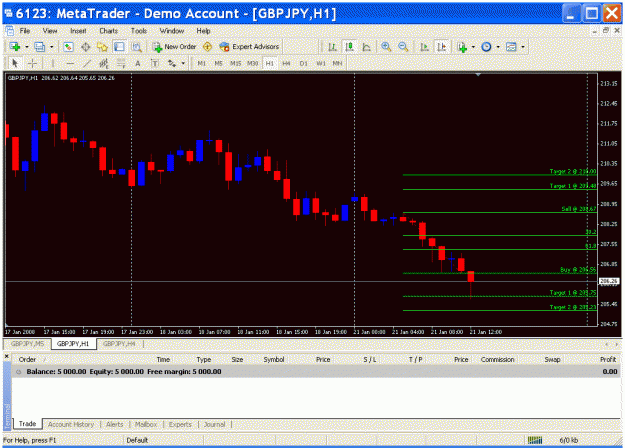Expand the Periods dropdown arrow
This screenshot has height=448, width=625.
tap(498, 47)
